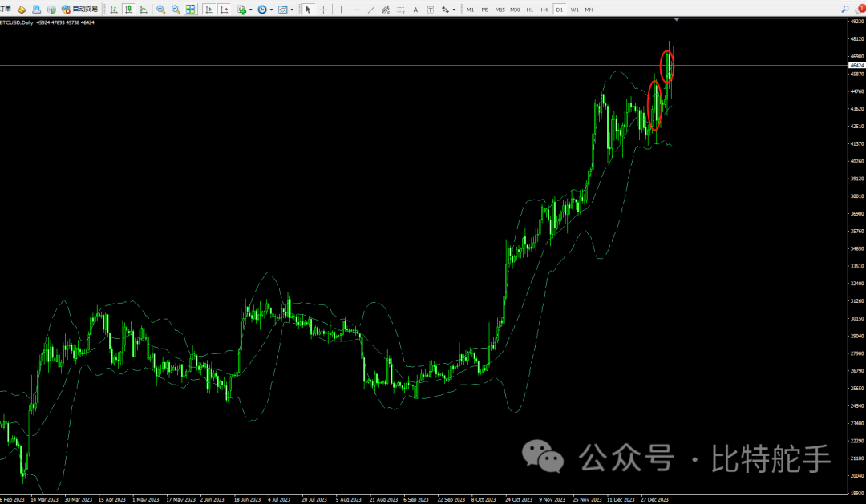Click the 14 Mar 2023 date label
This screenshot has height=504, width=866.
pos(44,499)
